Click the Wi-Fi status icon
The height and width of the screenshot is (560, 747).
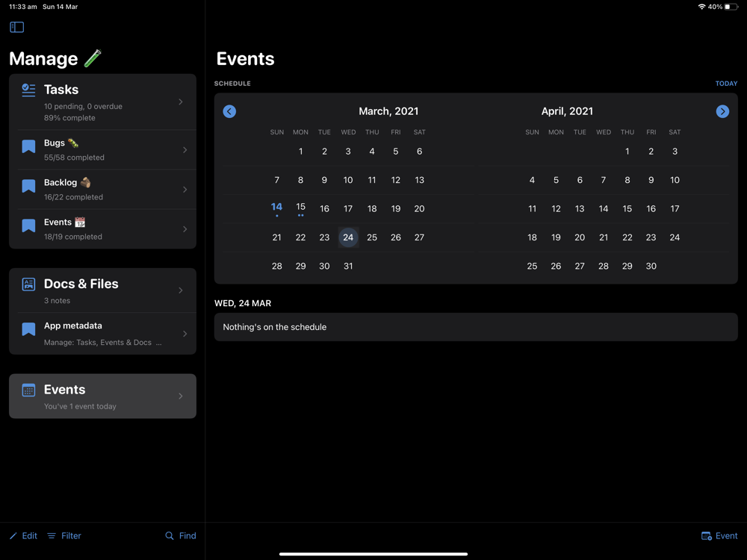coord(701,7)
